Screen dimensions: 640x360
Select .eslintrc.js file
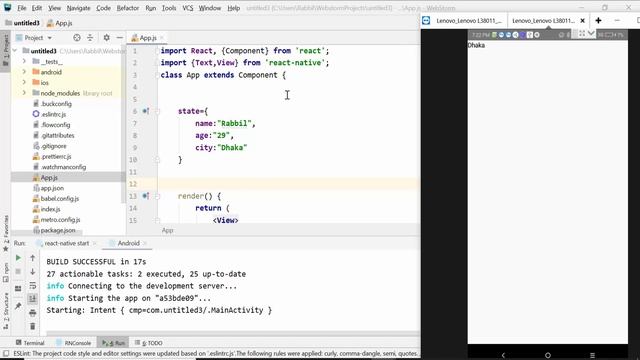tap(53, 114)
